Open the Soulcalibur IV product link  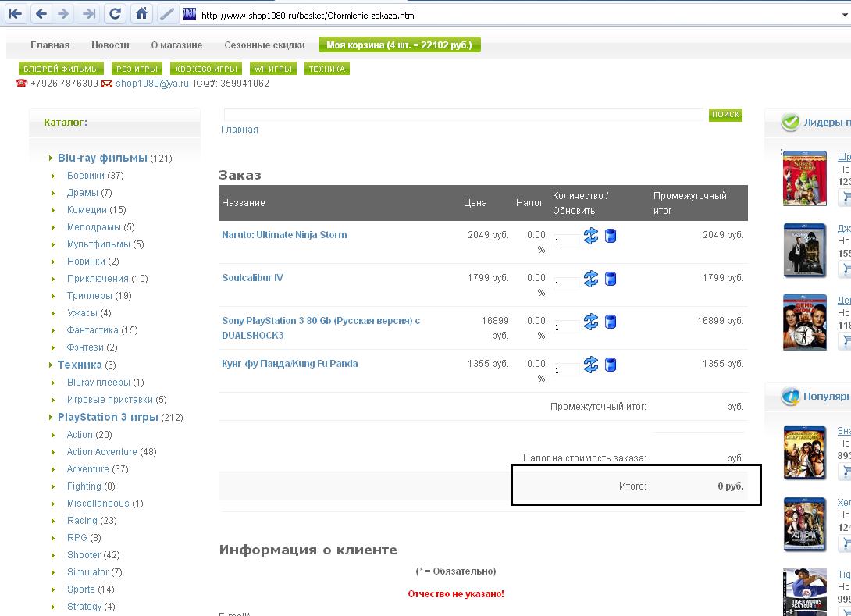coord(252,277)
